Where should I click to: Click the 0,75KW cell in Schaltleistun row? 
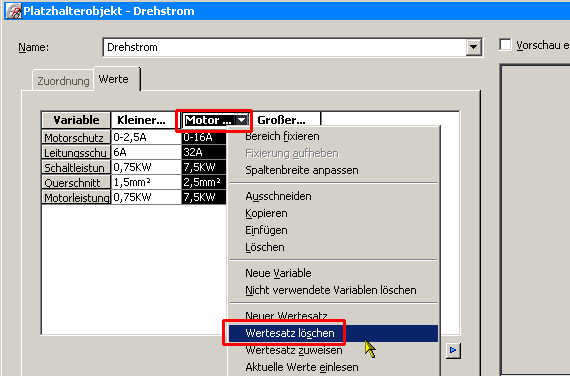[x=146, y=167]
